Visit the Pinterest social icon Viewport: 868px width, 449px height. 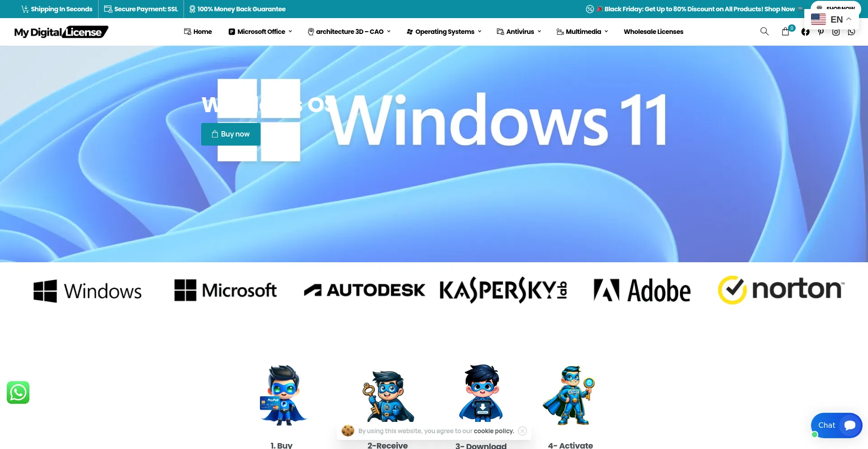[x=821, y=32]
